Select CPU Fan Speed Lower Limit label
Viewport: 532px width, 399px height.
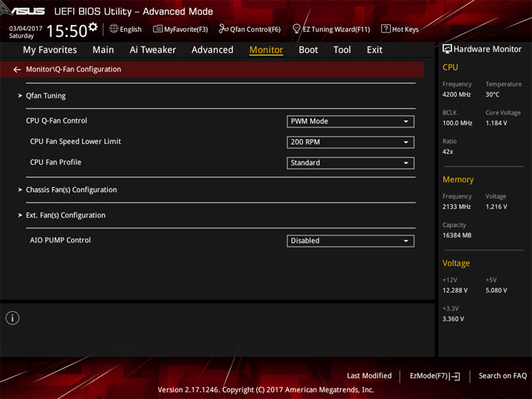[75, 141]
